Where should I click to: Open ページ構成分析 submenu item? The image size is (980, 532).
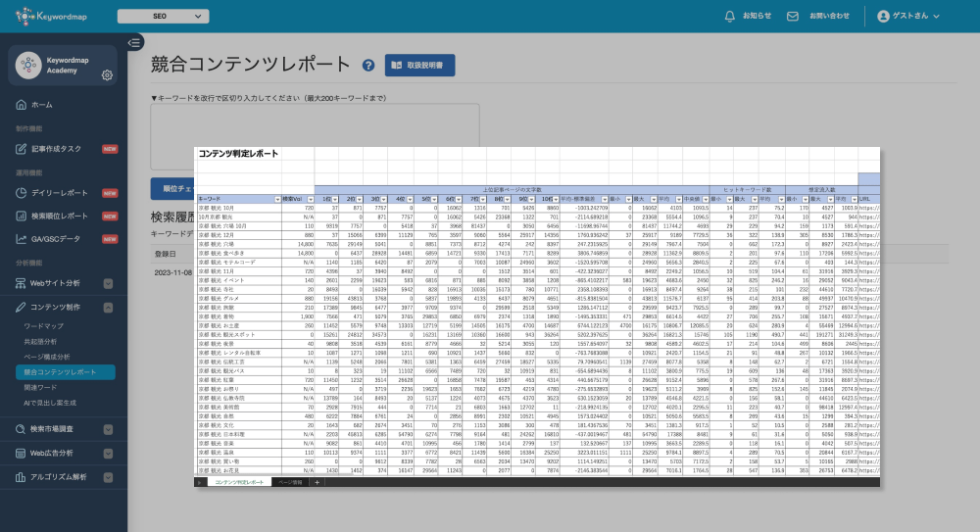click(47, 357)
